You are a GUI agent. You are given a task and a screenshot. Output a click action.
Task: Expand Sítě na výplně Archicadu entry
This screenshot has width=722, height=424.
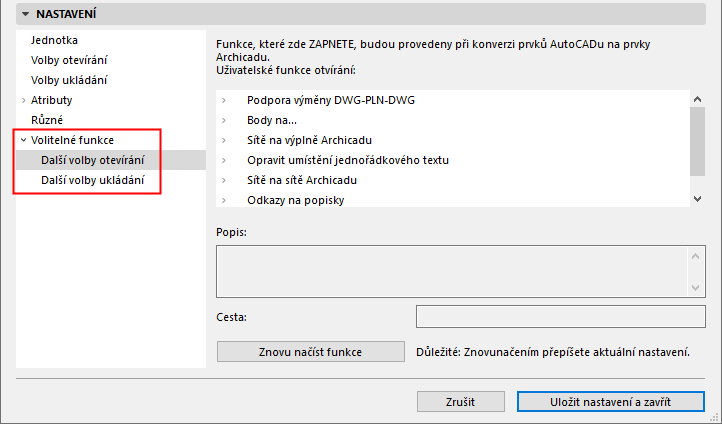[225, 140]
